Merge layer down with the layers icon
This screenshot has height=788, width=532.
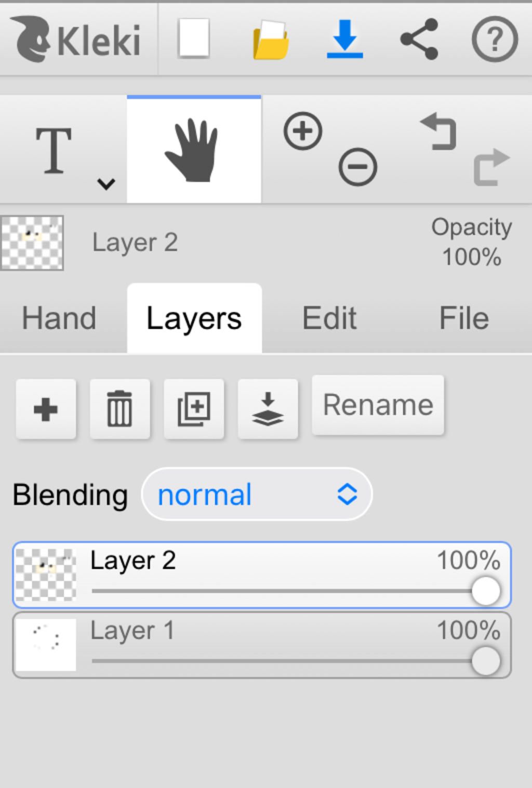pos(268,409)
